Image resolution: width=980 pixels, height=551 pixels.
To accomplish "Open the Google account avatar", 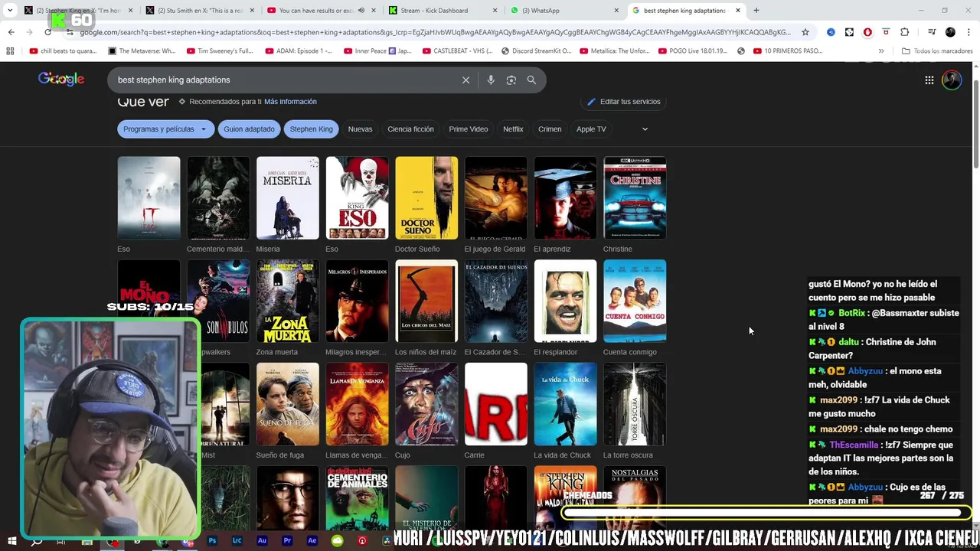I will coord(952,80).
